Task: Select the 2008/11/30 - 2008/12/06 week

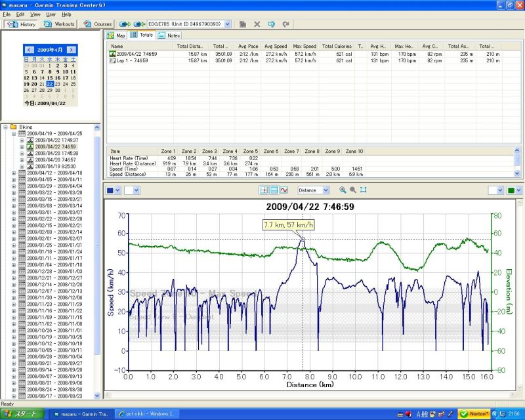Action: click(54, 298)
